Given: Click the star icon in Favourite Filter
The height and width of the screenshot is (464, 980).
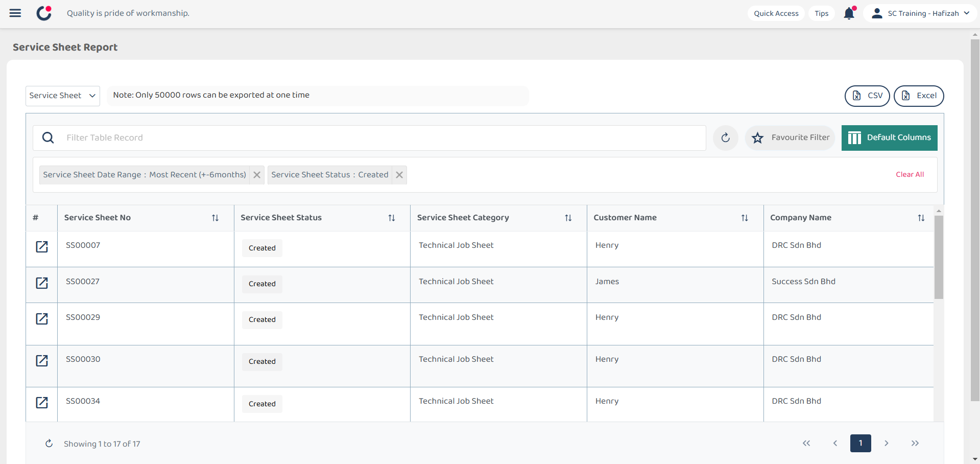Looking at the screenshot, I should (x=758, y=137).
